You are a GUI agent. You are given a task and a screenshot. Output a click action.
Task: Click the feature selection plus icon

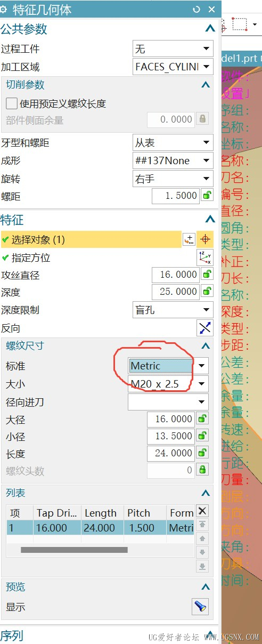tap(189, 239)
